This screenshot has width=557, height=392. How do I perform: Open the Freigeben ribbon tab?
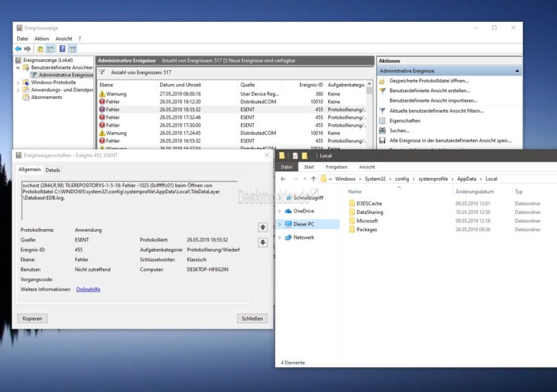pyautogui.click(x=336, y=166)
